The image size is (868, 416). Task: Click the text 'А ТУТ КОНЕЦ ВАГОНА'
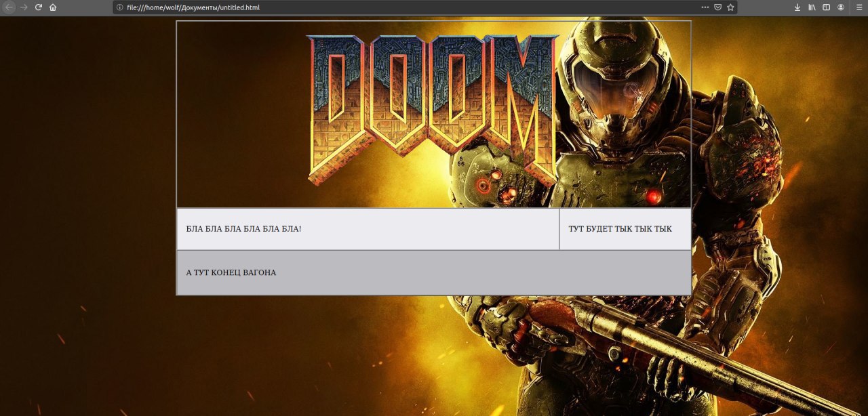click(231, 272)
